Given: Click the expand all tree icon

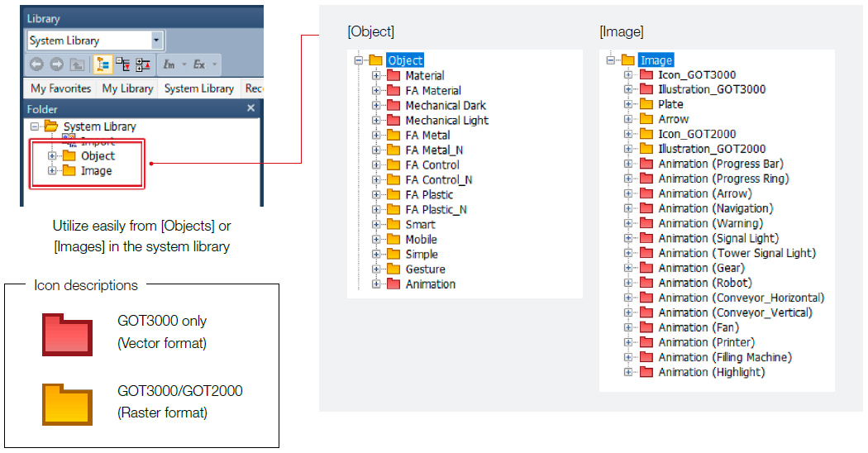Looking at the screenshot, I should 123,64.
